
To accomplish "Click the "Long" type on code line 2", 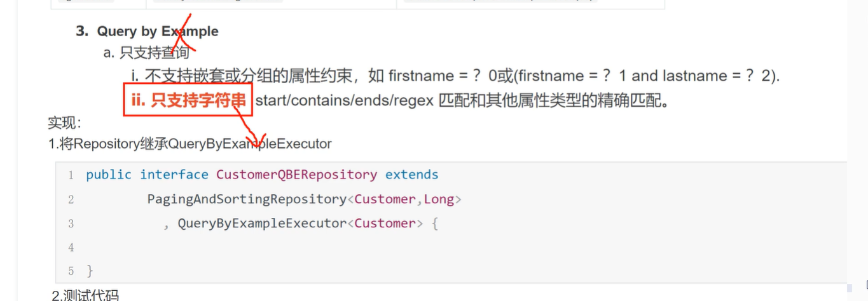I will point(439,199).
